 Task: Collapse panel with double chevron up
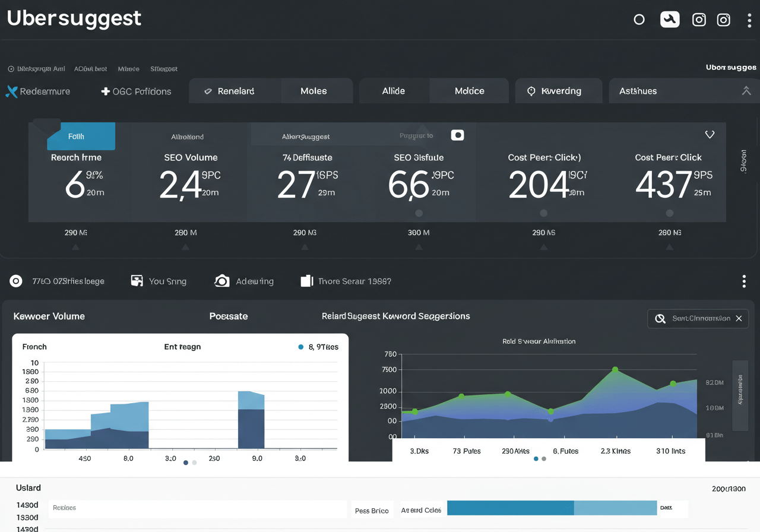tap(746, 91)
